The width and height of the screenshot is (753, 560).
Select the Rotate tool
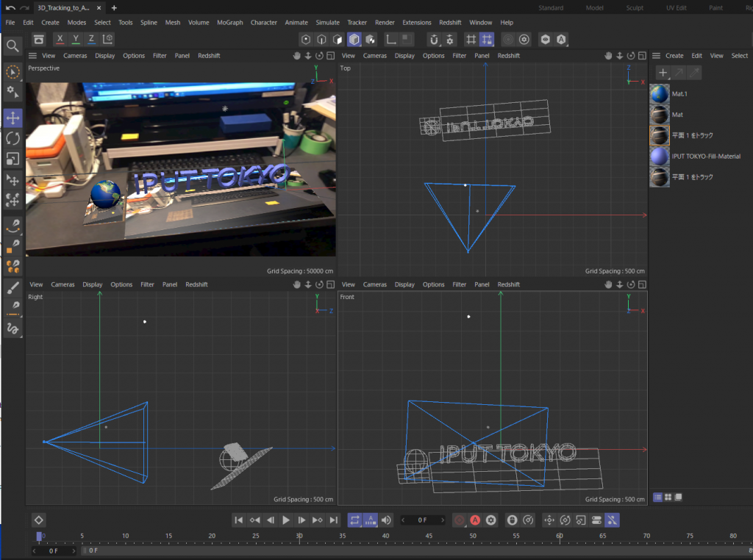pos(13,138)
